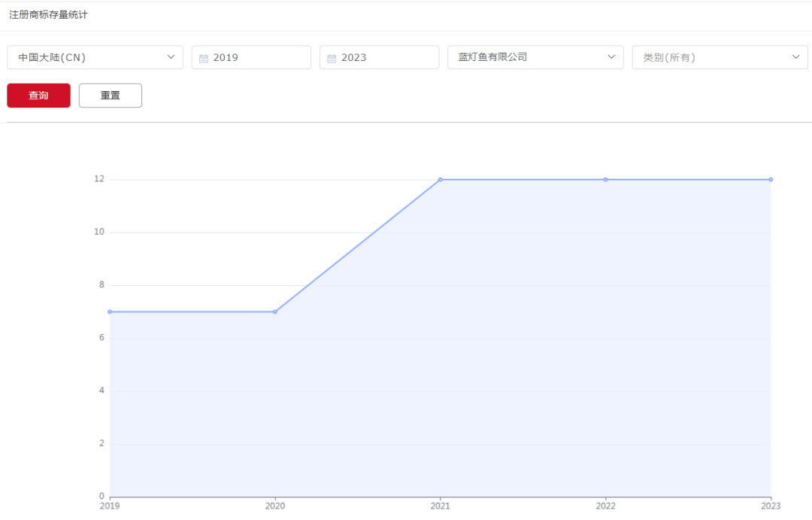The image size is (812, 520).
Task: Click the 2021 data point at value 12
Action: [x=441, y=180]
